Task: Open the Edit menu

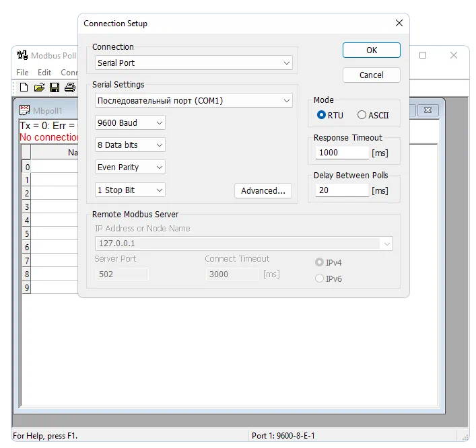Action: click(44, 73)
